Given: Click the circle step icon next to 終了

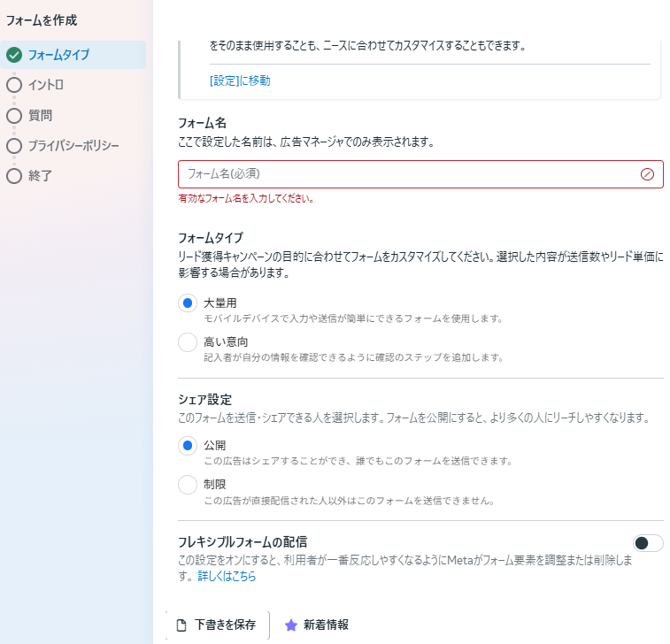Looking at the screenshot, I should click(x=13, y=175).
